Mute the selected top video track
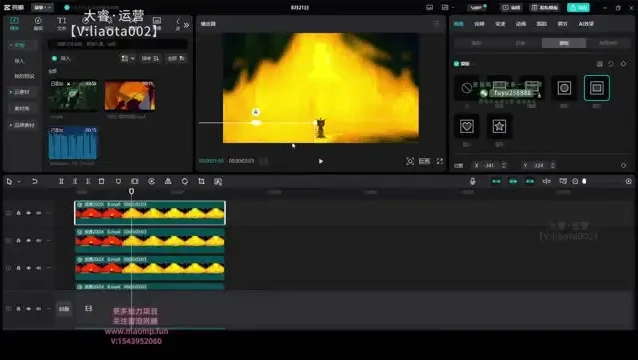 click(x=39, y=213)
